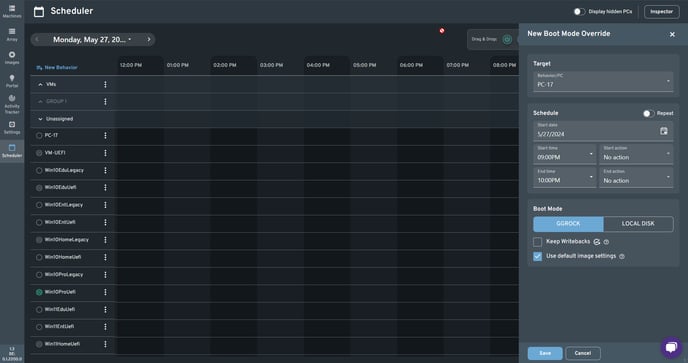Viewport: 688px width, 363px height.
Task: Go to next day arrow
Action: coord(149,40)
